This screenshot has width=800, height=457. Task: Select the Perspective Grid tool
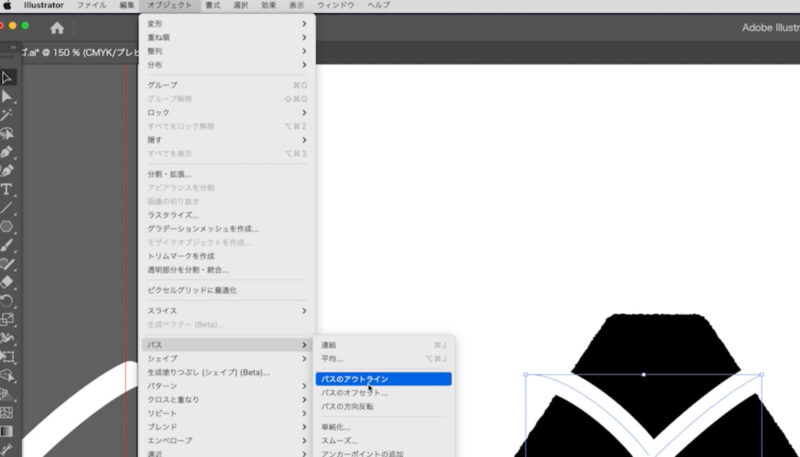(x=7, y=394)
